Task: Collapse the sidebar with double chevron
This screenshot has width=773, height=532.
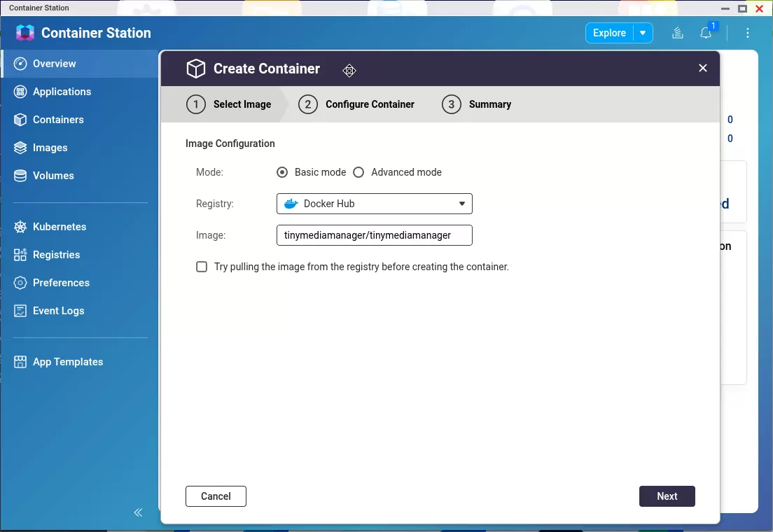Action: pyautogui.click(x=138, y=512)
